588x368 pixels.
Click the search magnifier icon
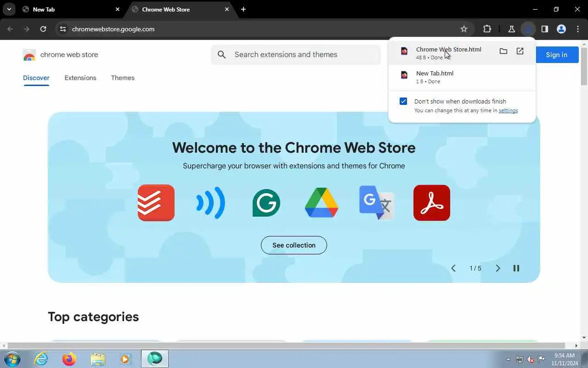pyautogui.click(x=222, y=55)
